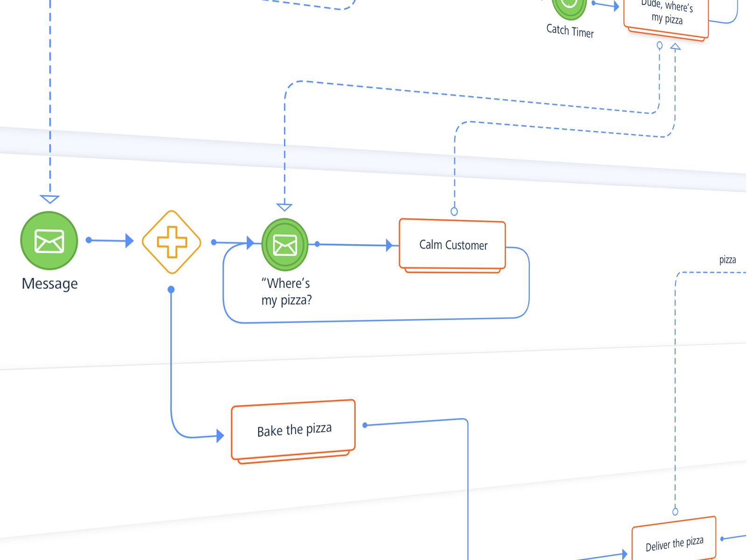Click the "pizza" message flow label
Screen dimensions: 747x560
pyautogui.click(x=726, y=260)
